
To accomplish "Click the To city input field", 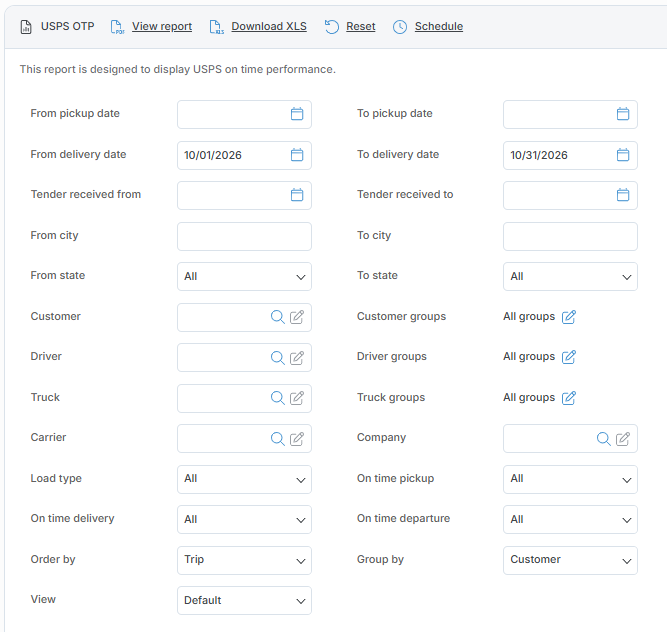I will tap(570, 236).
